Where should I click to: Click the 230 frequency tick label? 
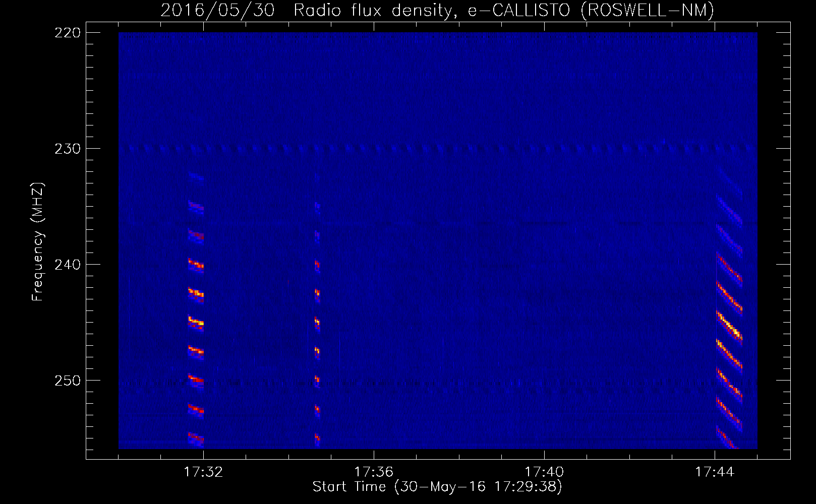(67, 149)
